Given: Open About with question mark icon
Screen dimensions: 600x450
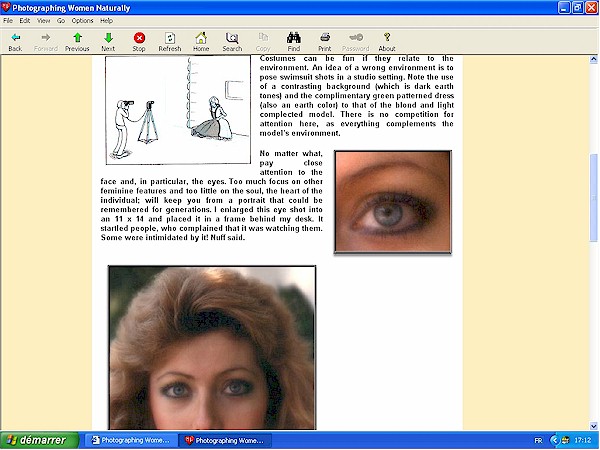Looking at the screenshot, I should (387, 38).
